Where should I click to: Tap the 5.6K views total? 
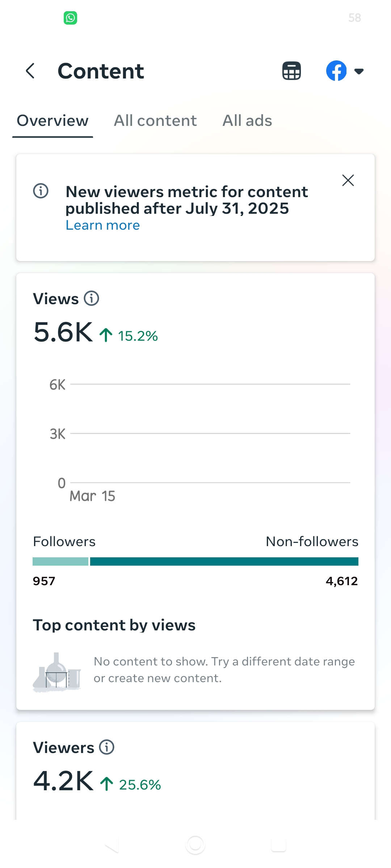pos(63,332)
